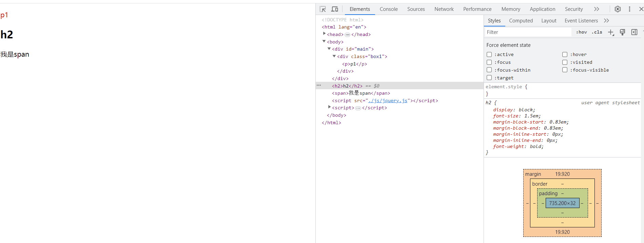Switch to the Sources tab
644x243 pixels.
click(416, 9)
